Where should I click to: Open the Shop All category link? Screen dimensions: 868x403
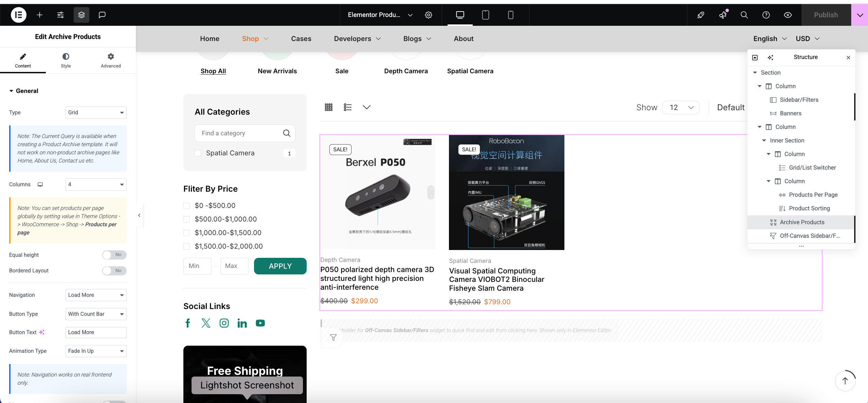(213, 71)
